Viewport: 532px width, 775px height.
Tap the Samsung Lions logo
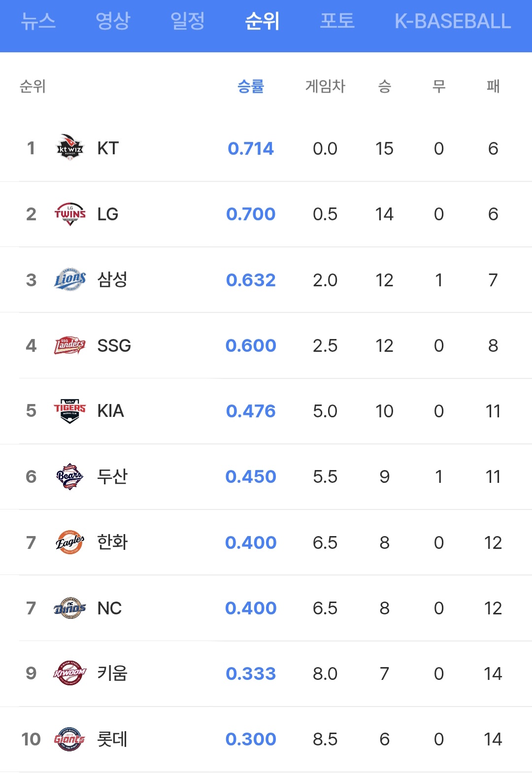70,279
